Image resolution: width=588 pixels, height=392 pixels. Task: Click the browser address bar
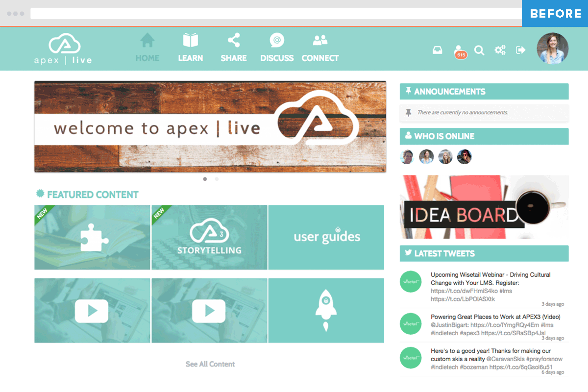[x=275, y=13]
